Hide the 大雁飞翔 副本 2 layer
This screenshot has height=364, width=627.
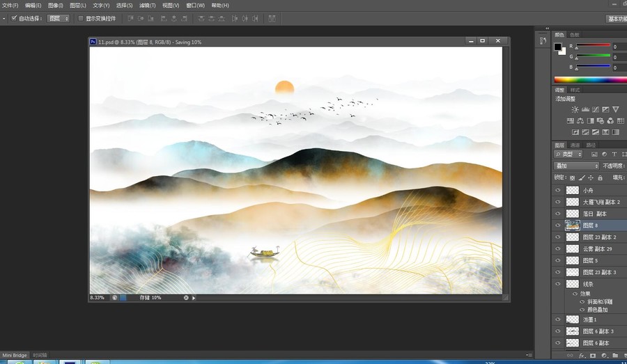pos(558,202)
